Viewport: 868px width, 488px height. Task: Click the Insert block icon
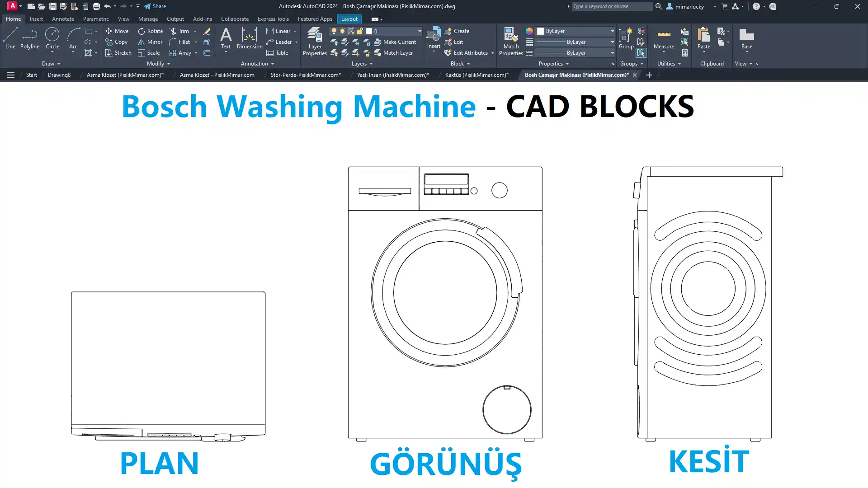pos(433,35)
